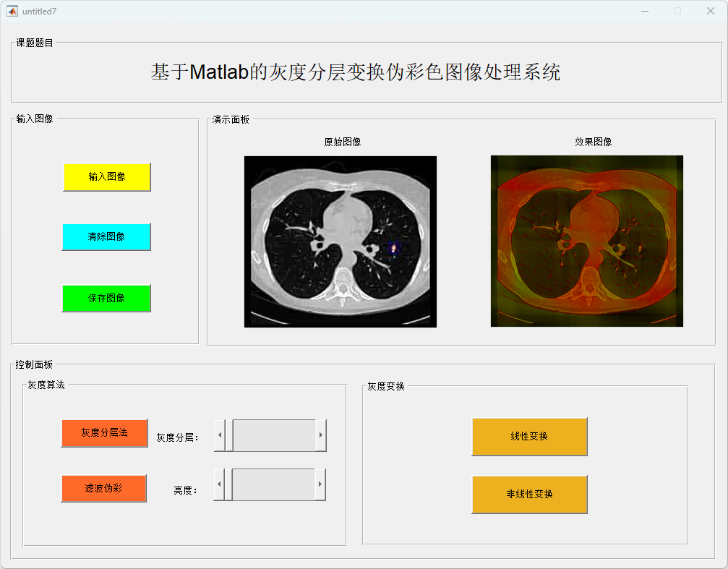Select the 灰度分层 slider thumb
Screen dimensions: 728x569
[x=229, y=435]
